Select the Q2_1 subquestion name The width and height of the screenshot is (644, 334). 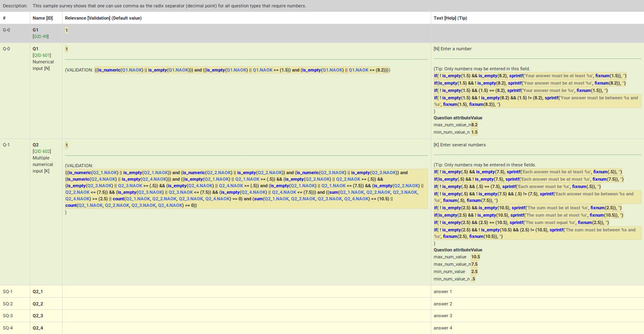tap(38, 291)
